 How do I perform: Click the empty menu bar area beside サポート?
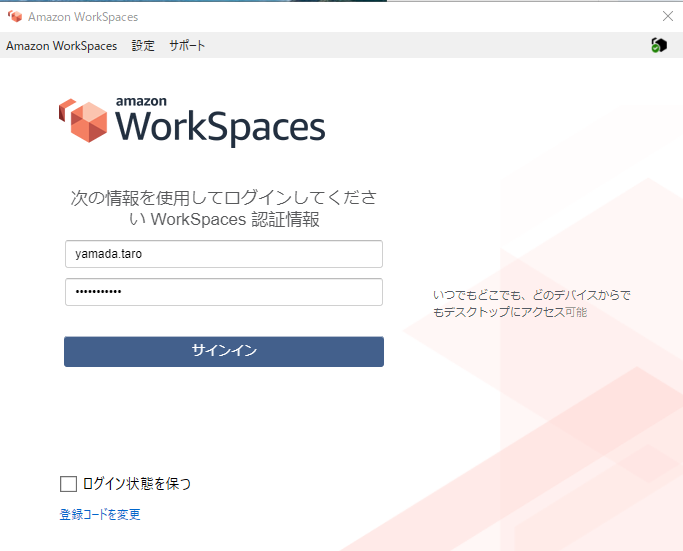point(420,46)
